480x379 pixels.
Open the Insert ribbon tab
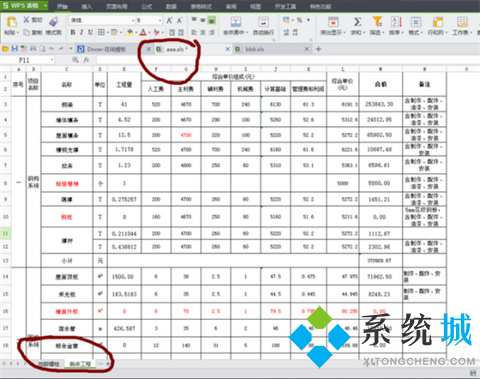click(87, 6)
